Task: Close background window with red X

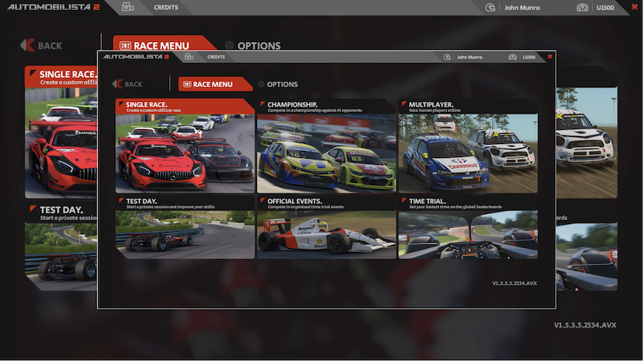Action: pos(635,7)
